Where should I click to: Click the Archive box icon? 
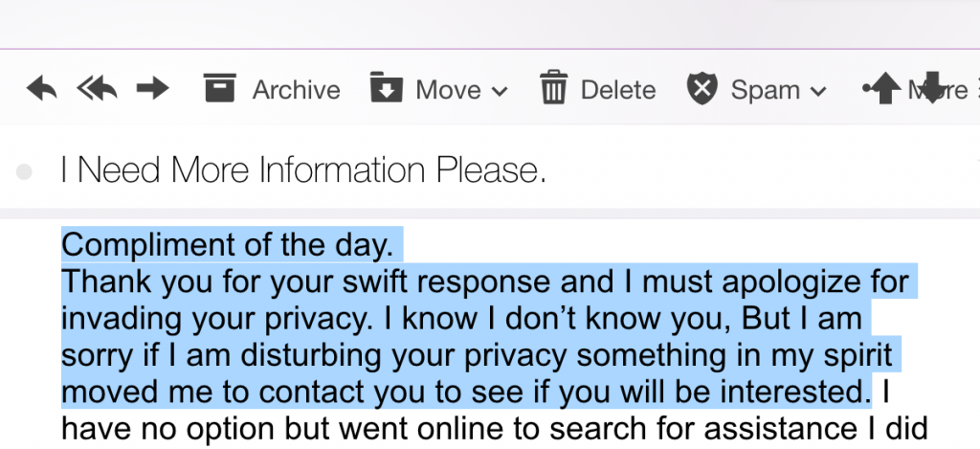[219, 88]
